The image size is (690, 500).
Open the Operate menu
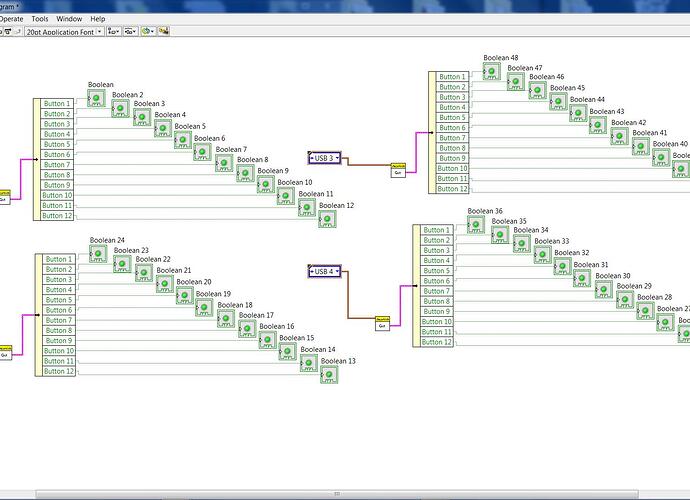pos(11,19)
